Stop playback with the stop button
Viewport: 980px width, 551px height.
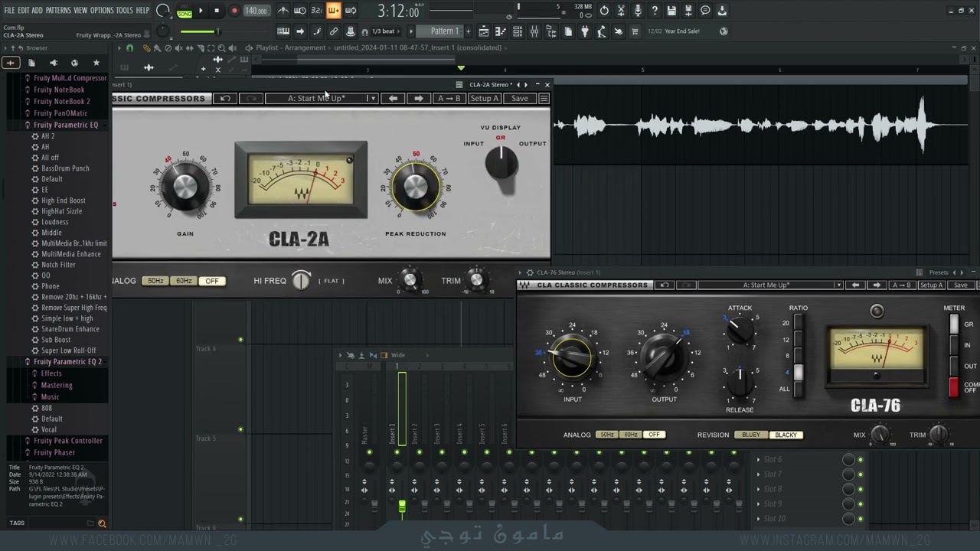[217, 11]
